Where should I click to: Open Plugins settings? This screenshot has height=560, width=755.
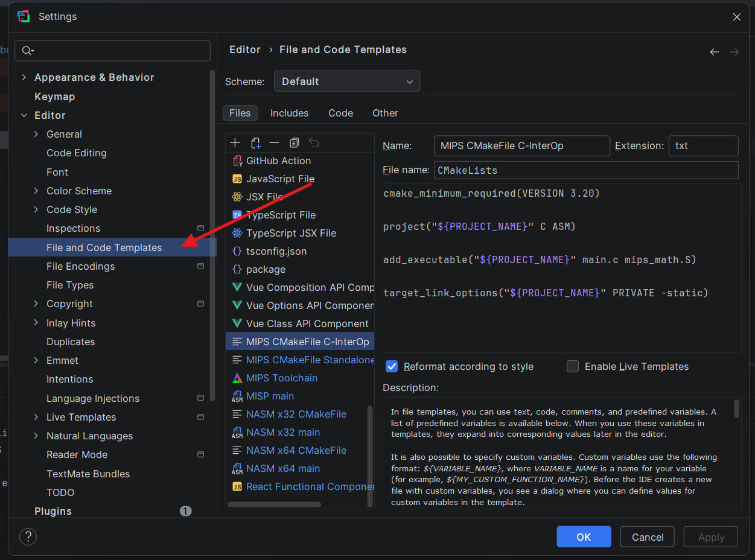tap(53, 511)
